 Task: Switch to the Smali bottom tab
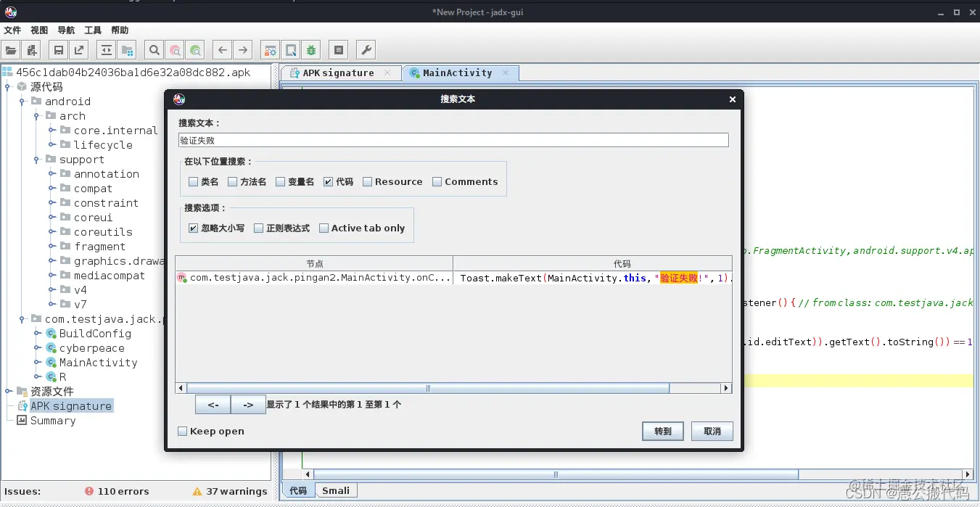click(x=336, y=491)
